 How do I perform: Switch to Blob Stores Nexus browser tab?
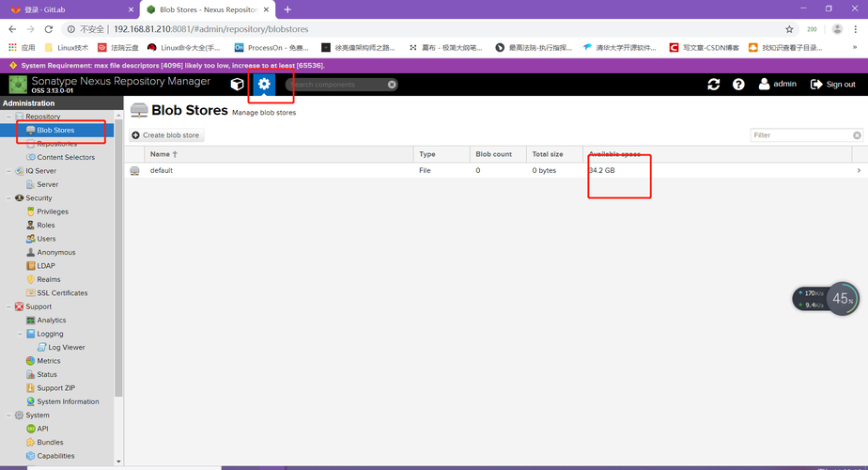click(208, 9)
